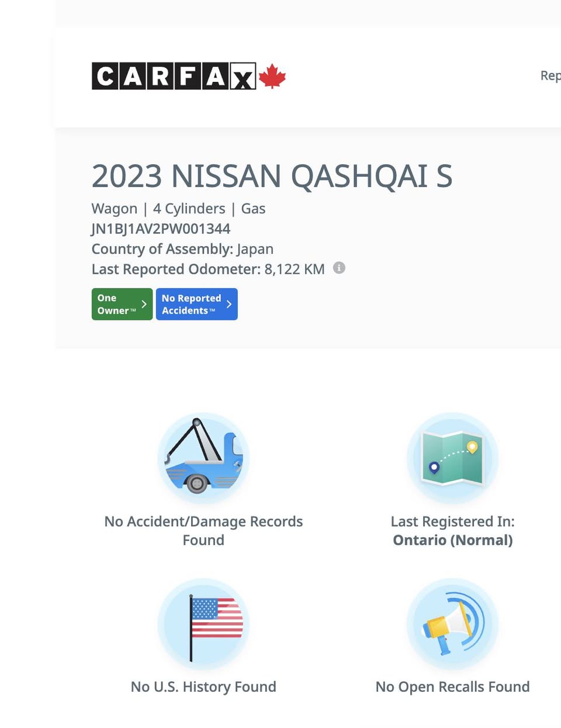Viewport: 561px width, 728px height.
Task: Click No U.S. History Found text
Action: [x=203, y=686]
